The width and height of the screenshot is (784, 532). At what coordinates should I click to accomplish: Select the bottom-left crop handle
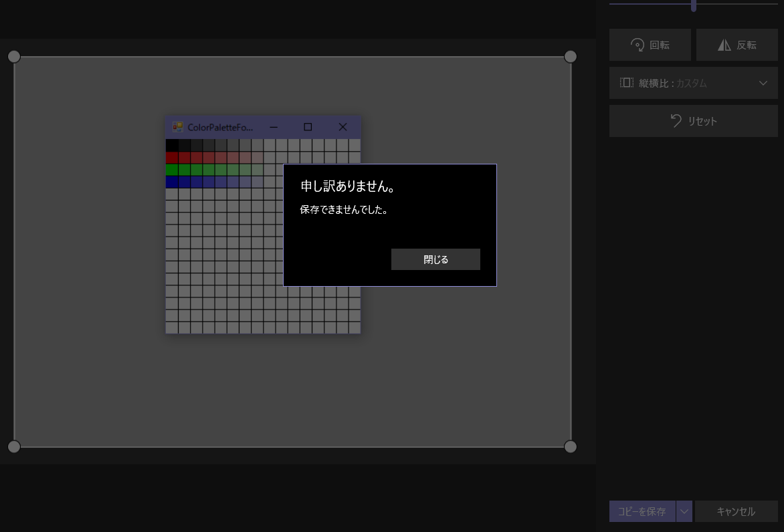coord(15,446)
